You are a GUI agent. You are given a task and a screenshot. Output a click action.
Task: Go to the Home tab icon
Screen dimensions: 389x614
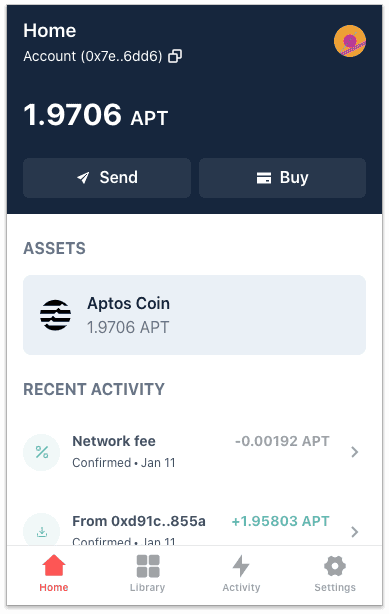pos(54,565)
